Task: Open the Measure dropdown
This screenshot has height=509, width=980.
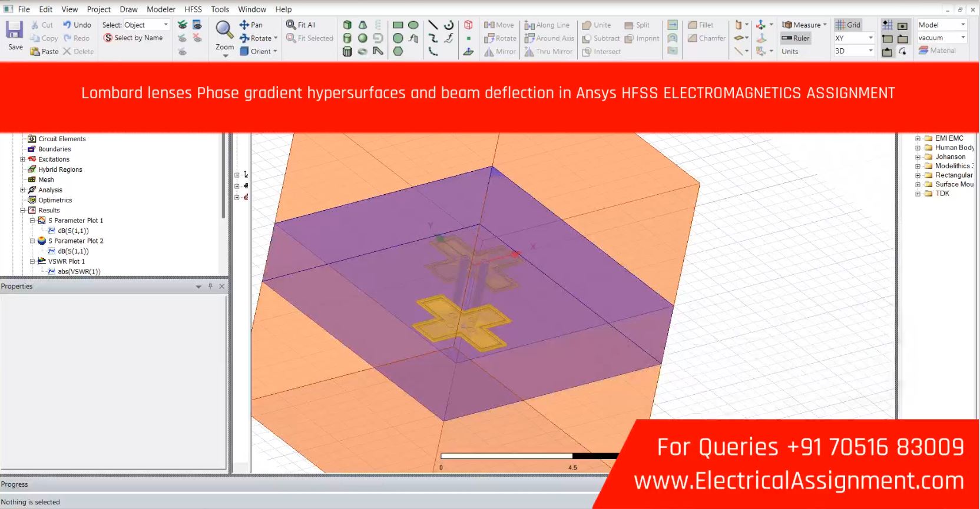Action: [x=825, y=25]
